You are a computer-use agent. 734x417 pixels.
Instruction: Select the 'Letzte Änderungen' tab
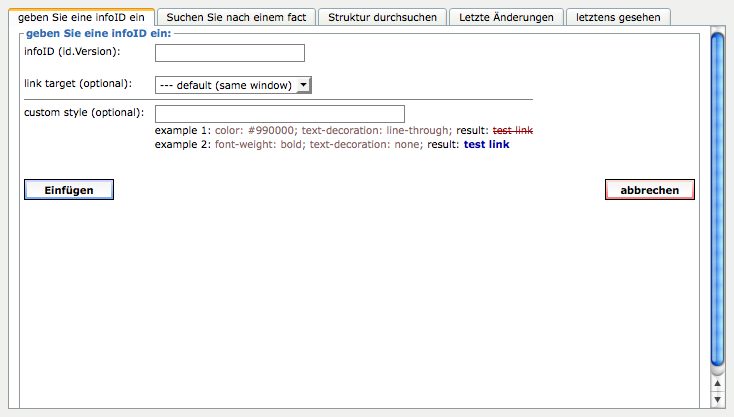(x=505, y=17)
